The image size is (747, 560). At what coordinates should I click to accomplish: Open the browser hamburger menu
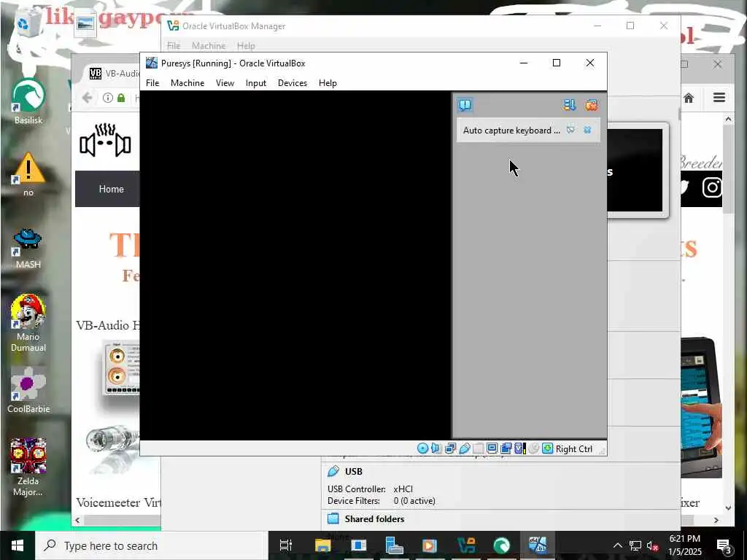click(719, 98)
